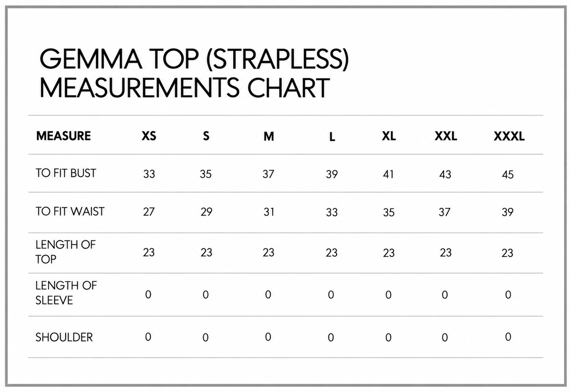The height and width of the screenshot is (392, 571).
Task: Select the XXL size column header
Action: [x=446, y=136]
